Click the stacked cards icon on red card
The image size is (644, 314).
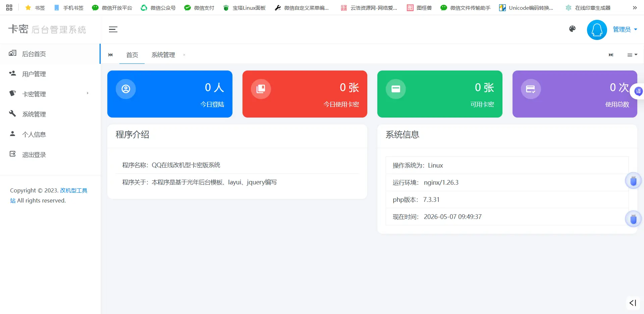261,89
